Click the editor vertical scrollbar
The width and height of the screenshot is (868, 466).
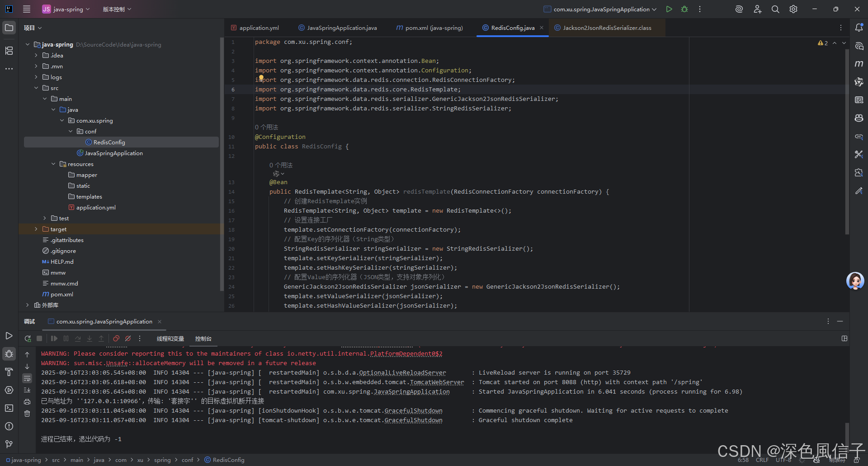847,142
